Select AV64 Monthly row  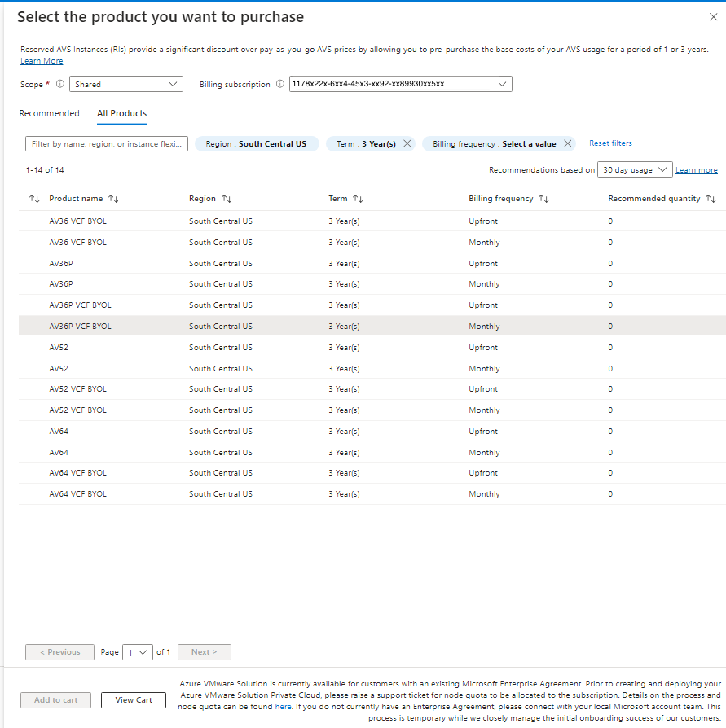[372, 452]
